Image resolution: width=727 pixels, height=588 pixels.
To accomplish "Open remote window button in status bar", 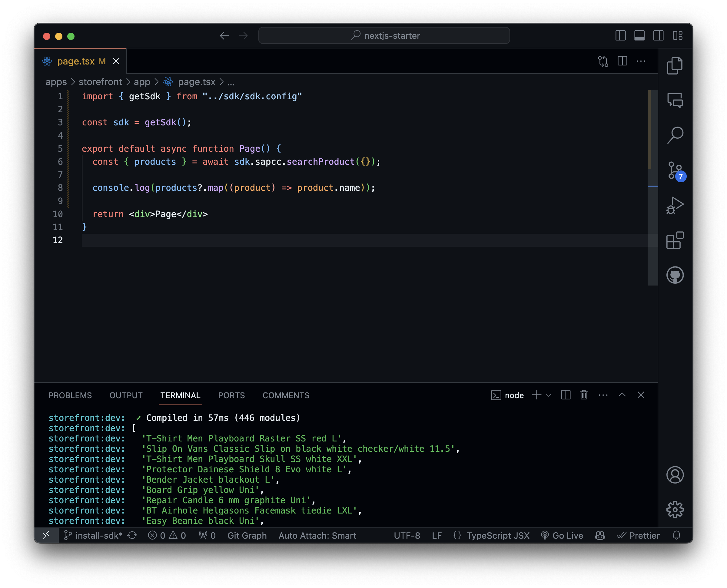I will (x=46, y=535).
